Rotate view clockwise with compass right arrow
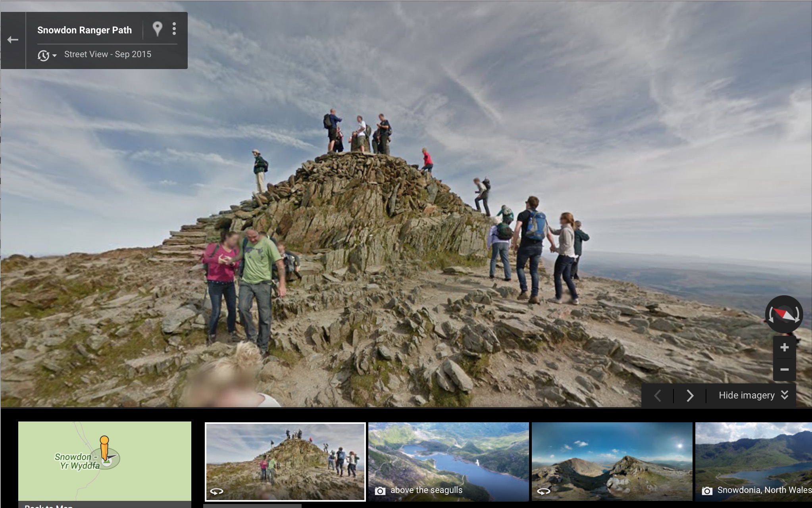This screenshot has height=508, width=812. coord(797,316)
